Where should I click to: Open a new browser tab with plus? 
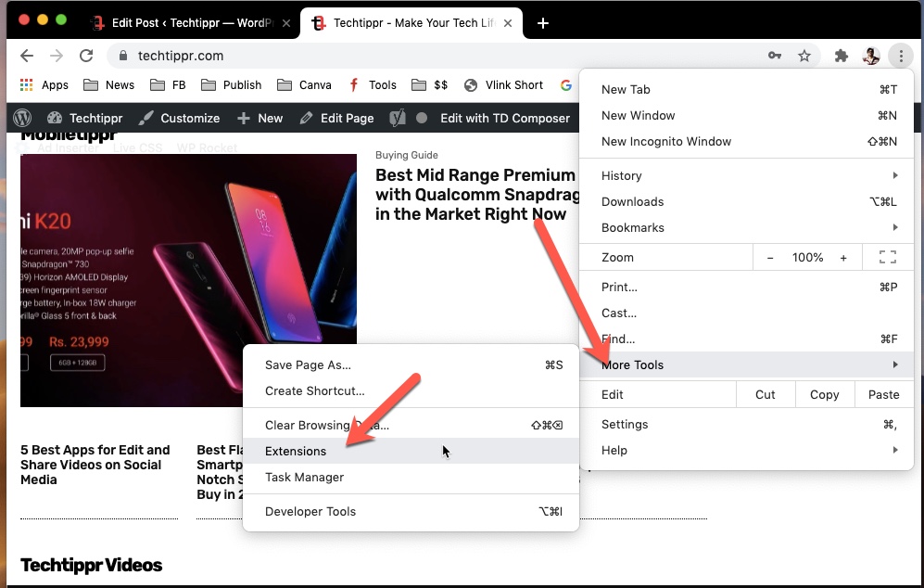(x=543, y=23)
